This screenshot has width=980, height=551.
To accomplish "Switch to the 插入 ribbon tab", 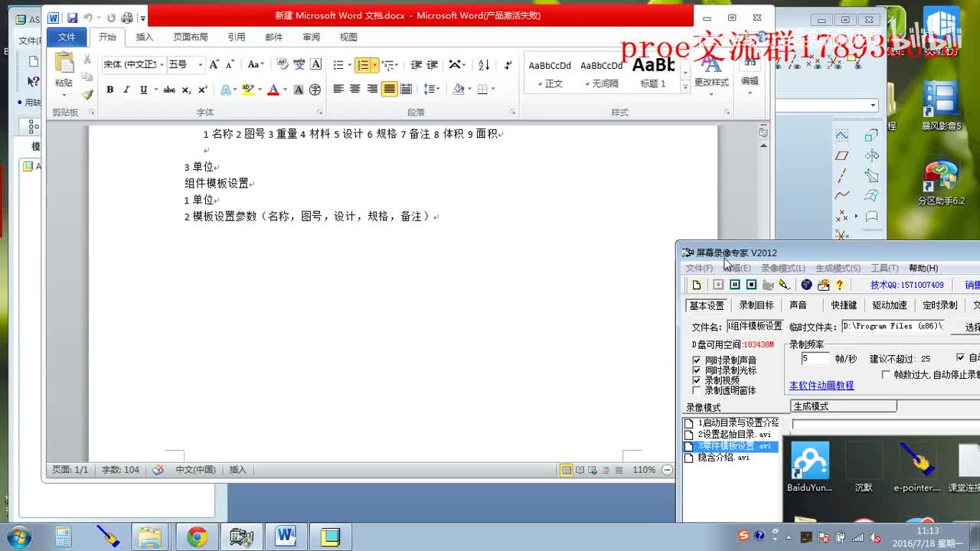I will 145,37.
